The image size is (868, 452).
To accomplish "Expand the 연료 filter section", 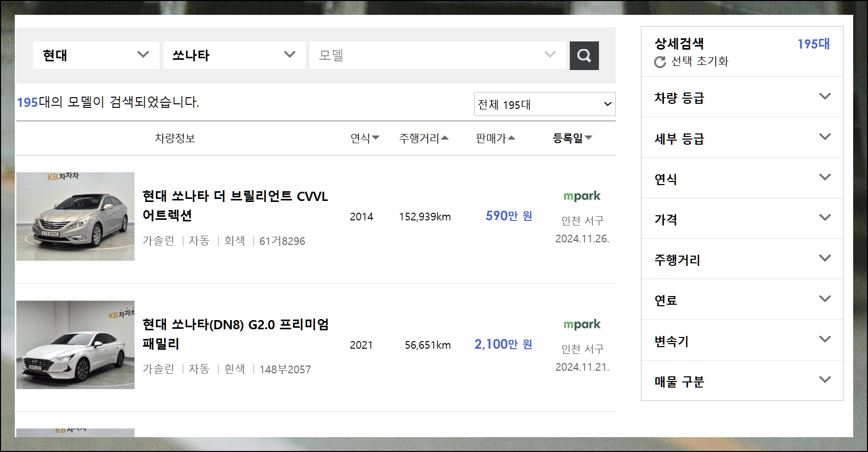I will (x=742, y=299).
